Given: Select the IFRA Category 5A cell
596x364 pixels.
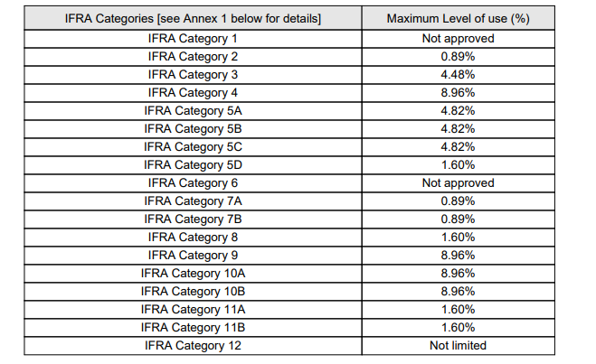Looking at the screenshot, I should pos(193,110).
